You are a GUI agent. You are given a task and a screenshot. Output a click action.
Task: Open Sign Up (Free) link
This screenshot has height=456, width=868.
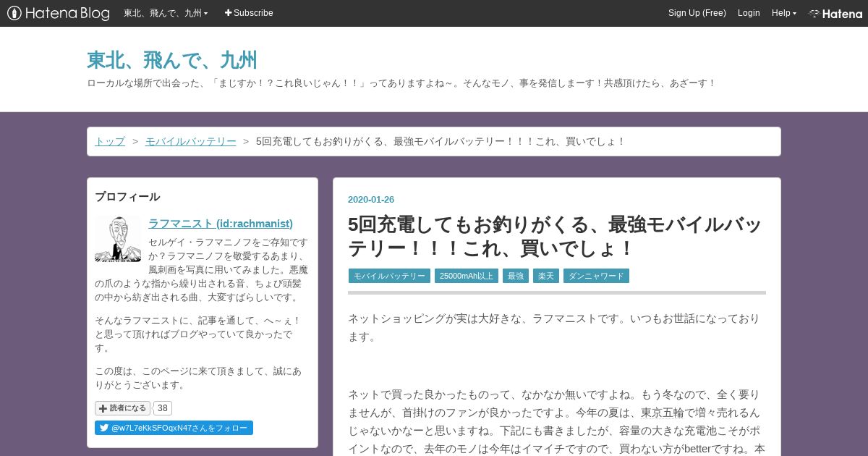coord(697,13)
